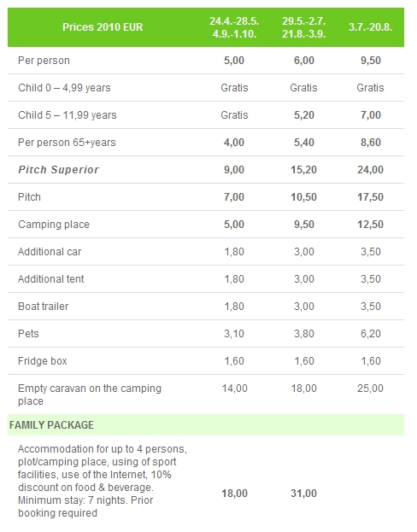Viewport: 417px width, 532px height.
Task: Click the 6,20 Pets price
Action: (x=371, y=334)
